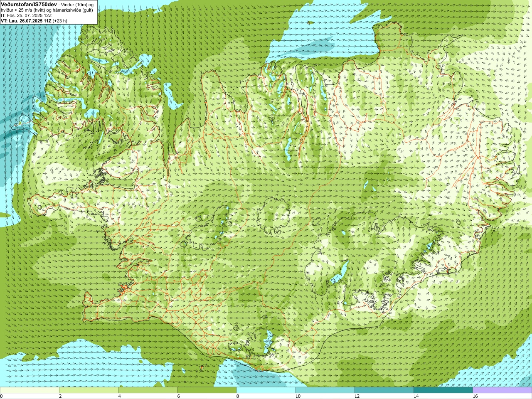Viewport: 532px width, 399px height.
Task: Click the legend label '0'
Action: tap(1, 396)
